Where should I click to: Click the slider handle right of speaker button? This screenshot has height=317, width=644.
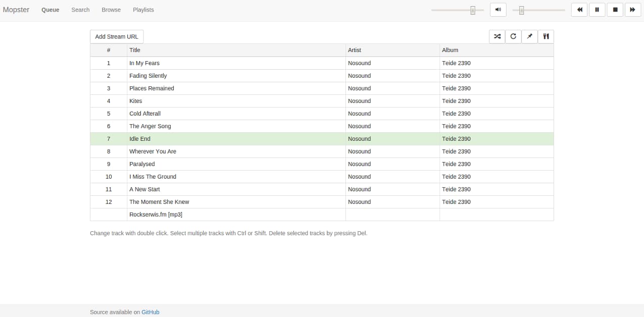(x=522, y=10)
